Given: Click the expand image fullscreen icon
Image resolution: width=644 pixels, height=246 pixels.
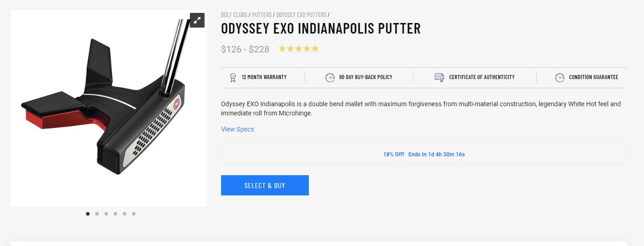Looking at the screenshot, I should 197,20.
